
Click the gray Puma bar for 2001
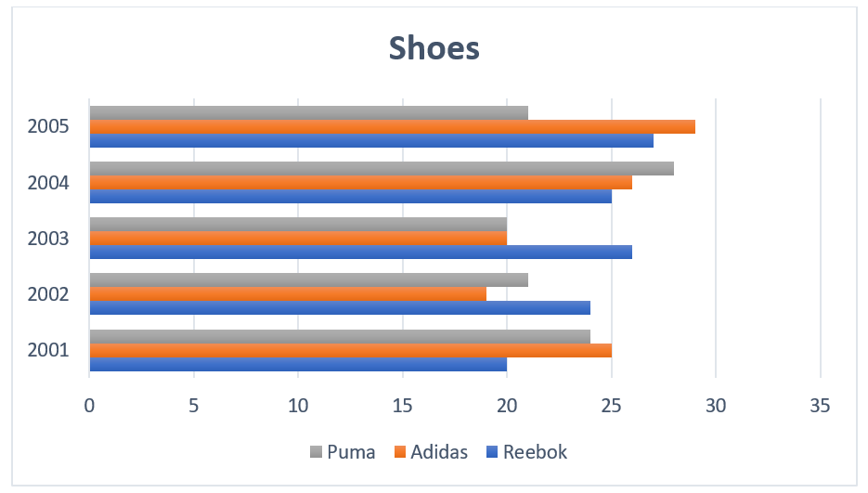340,336
